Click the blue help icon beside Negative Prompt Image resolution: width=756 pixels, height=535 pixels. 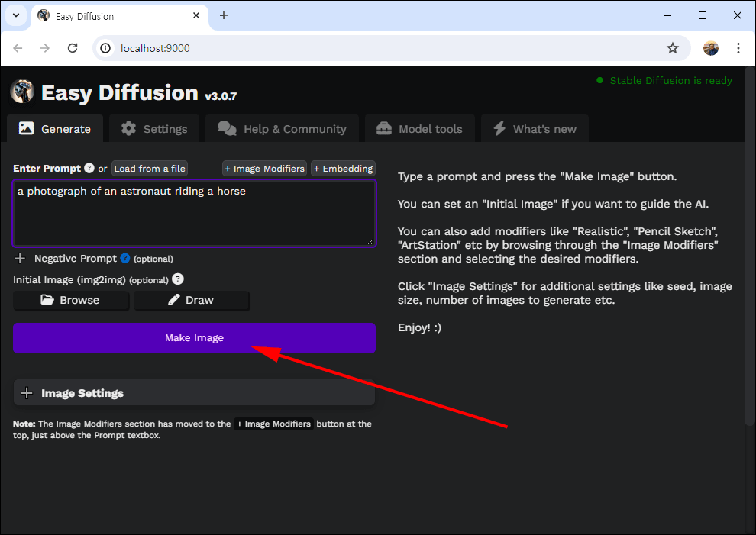point(125,259)
